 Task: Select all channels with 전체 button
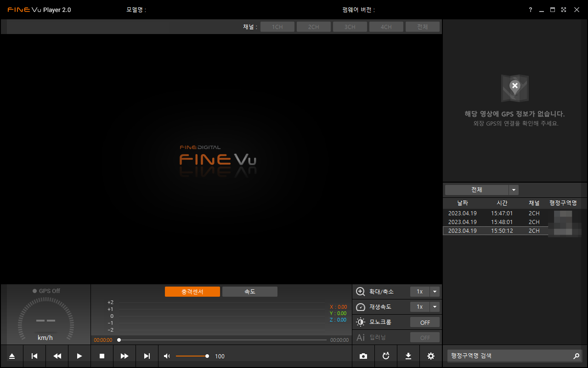click(423, 27)
